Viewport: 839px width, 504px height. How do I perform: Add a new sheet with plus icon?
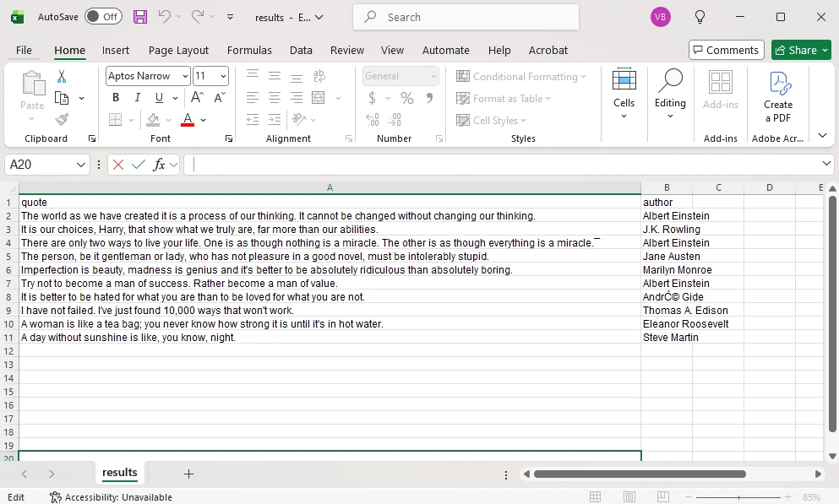tap(188, 474)
